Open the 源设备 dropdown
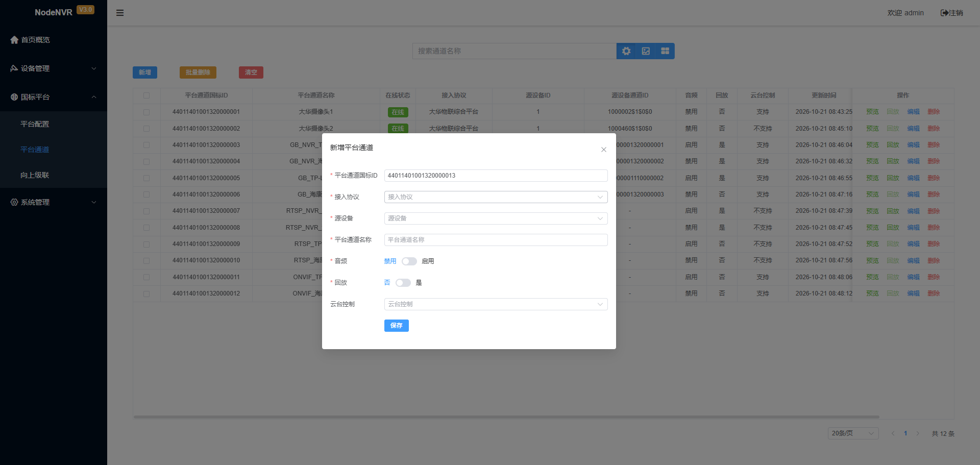Image resolution: width=980 pixels, height=465 pixels. (x=496, y=218)
